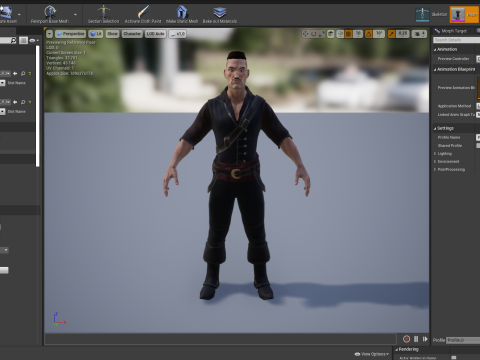Click the Previewing Reference Pose text

tap(71, 43)
